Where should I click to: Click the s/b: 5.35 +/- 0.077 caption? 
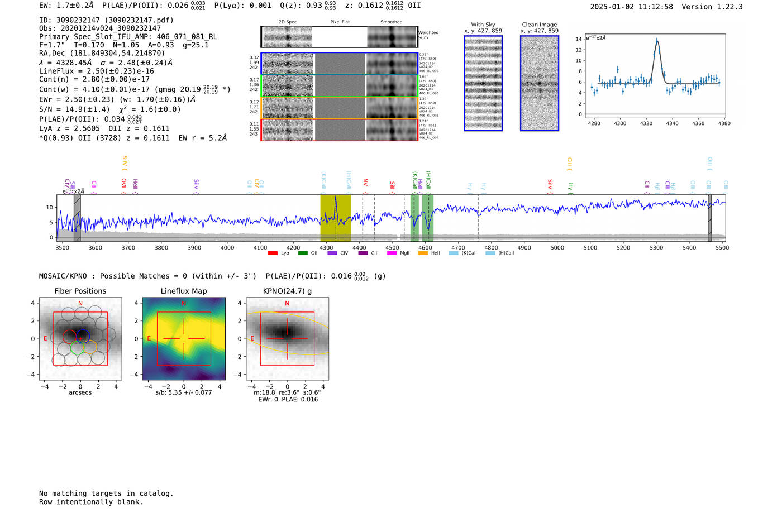tap(184, 392)
